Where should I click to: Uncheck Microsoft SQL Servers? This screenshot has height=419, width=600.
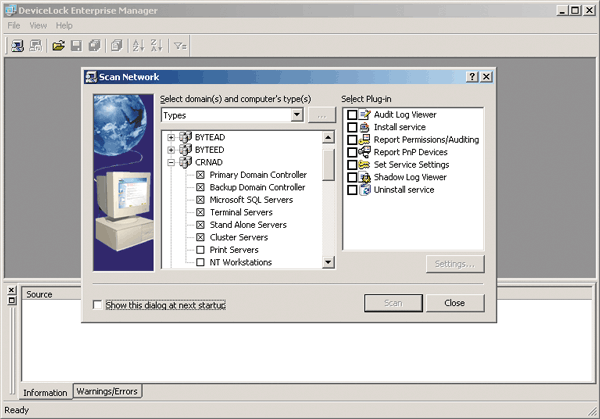(x=200, y=200)
